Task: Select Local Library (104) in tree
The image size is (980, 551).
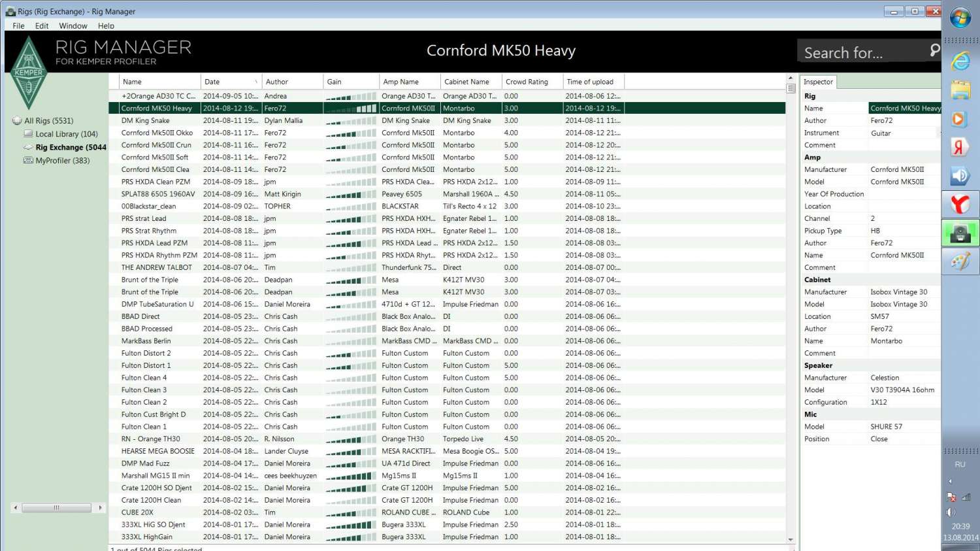Action: pos(67,134)
